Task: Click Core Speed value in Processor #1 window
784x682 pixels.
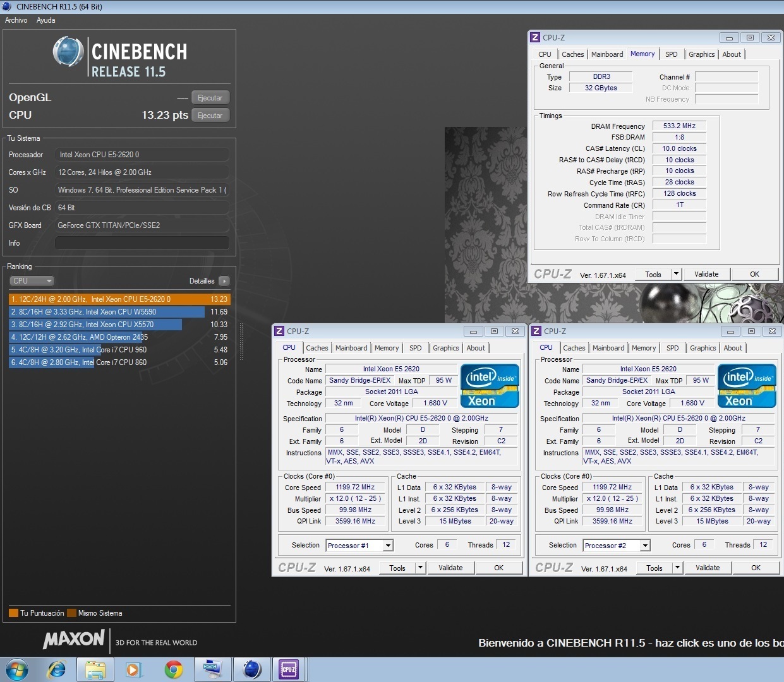Action: pyautogui.click(x=355, y=488)
